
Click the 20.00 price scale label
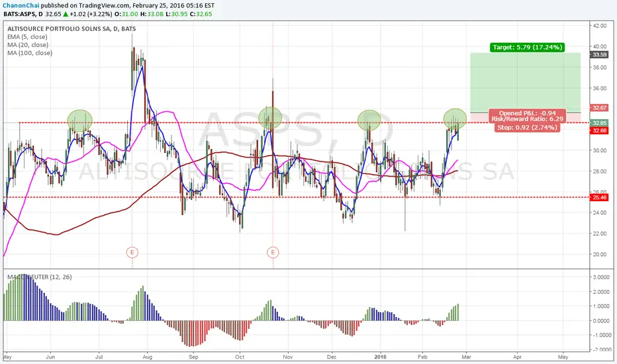coord(600,254)
